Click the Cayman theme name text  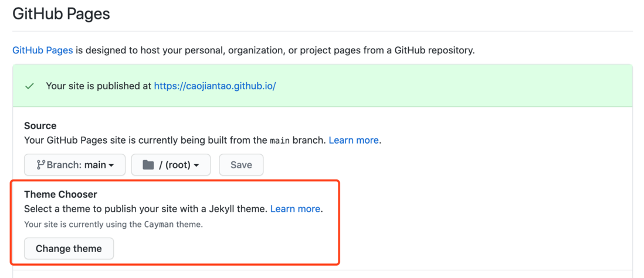157,225
